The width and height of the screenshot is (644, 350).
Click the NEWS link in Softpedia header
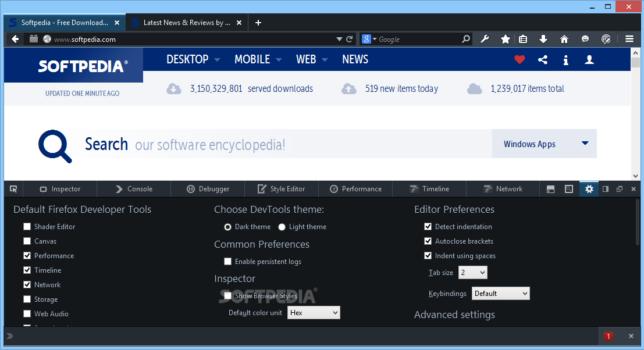coord(355,59)
